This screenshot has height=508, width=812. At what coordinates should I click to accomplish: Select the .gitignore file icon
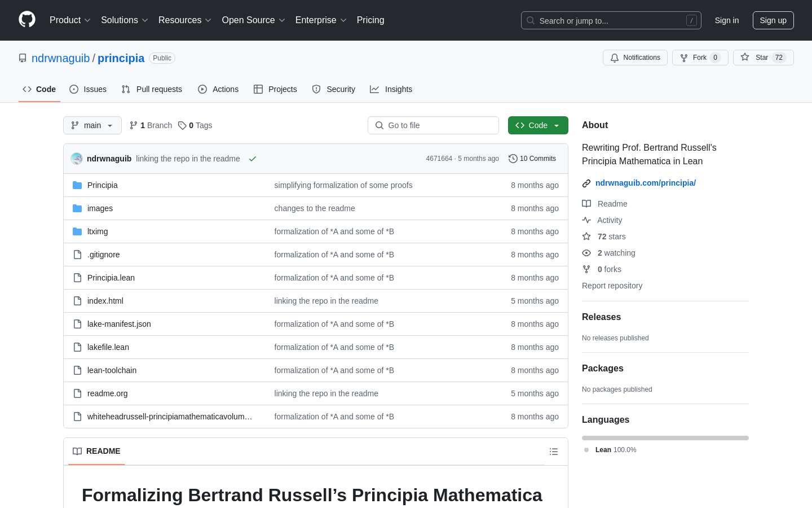click(77, 255)
